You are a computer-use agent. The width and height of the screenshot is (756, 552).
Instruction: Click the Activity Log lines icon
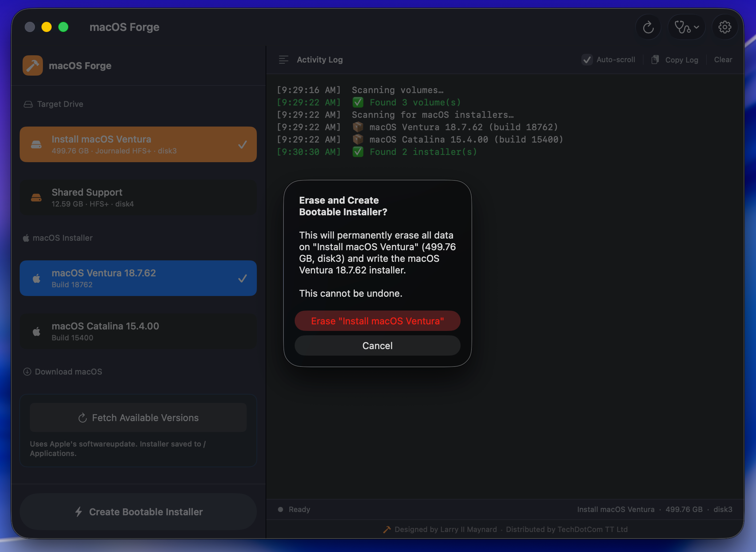283,60
